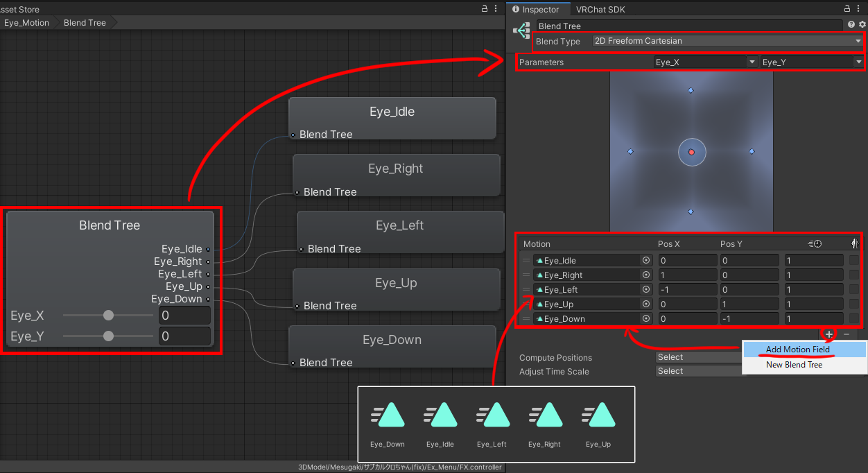This screenshot has width=868, height=473.
Task: Enable mirror checkbox for Eye_Idle row
Action: point(853,261)
